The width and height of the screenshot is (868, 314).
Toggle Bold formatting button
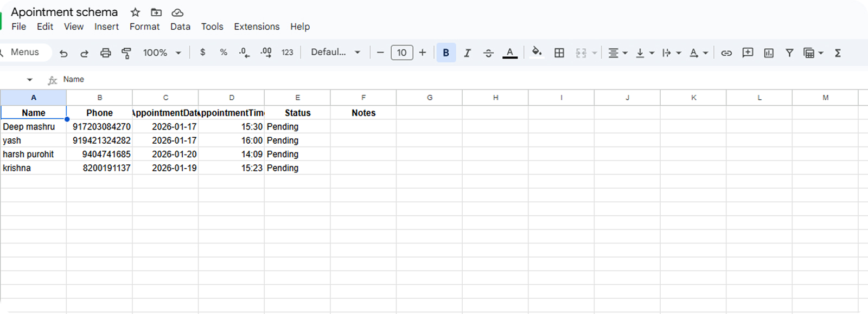[x=446, y=53]
